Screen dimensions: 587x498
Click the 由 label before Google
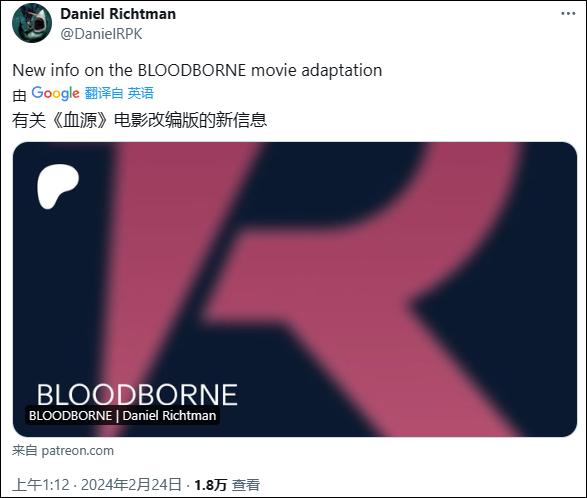19,95
